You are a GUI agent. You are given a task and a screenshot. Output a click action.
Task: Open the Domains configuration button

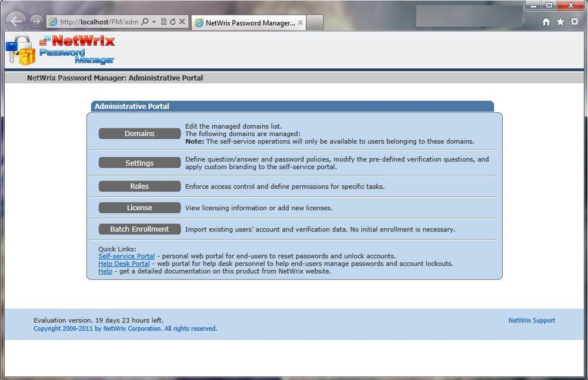tap(139, 134)
